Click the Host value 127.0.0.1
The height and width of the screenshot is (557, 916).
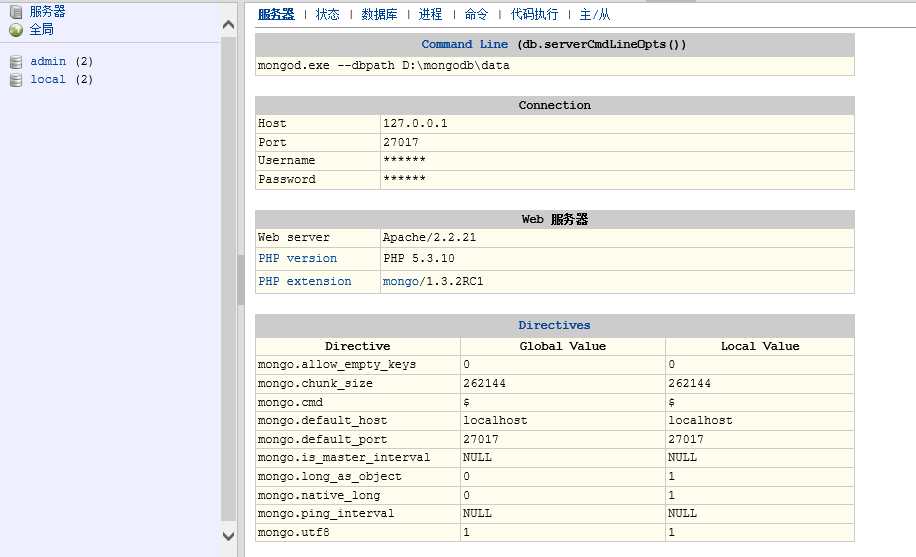tap(415, 123)
